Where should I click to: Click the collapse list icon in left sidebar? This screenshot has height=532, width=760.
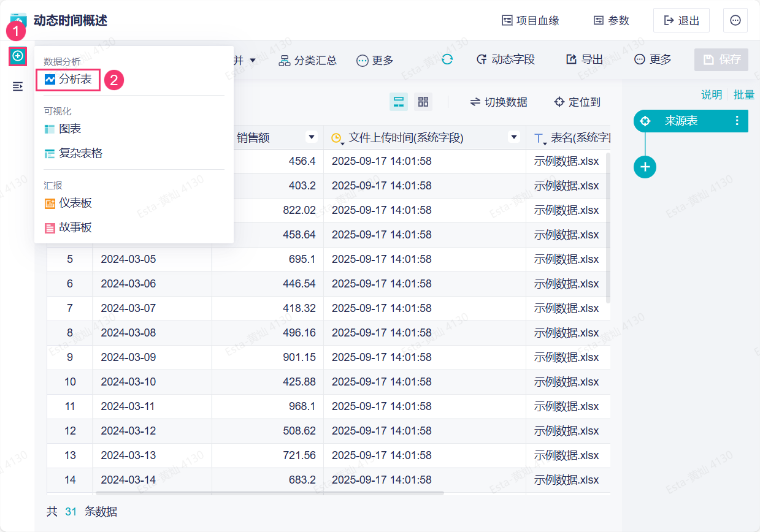coord(18,86)
